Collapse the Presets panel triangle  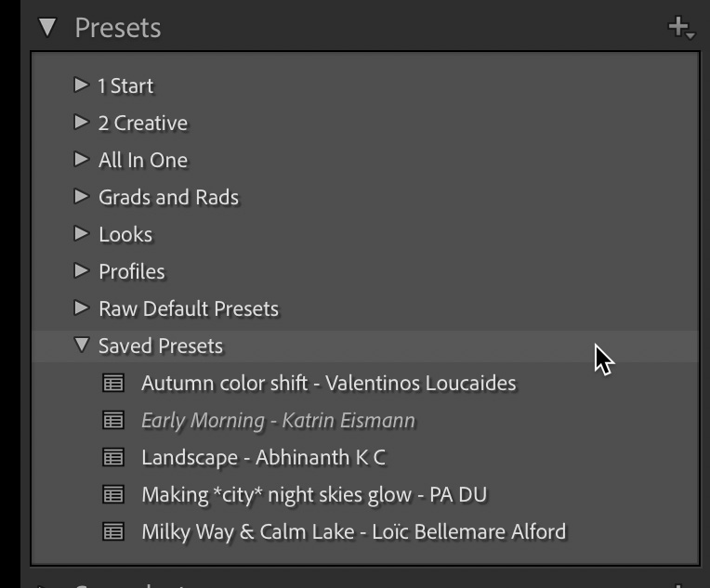click(47, 27)
